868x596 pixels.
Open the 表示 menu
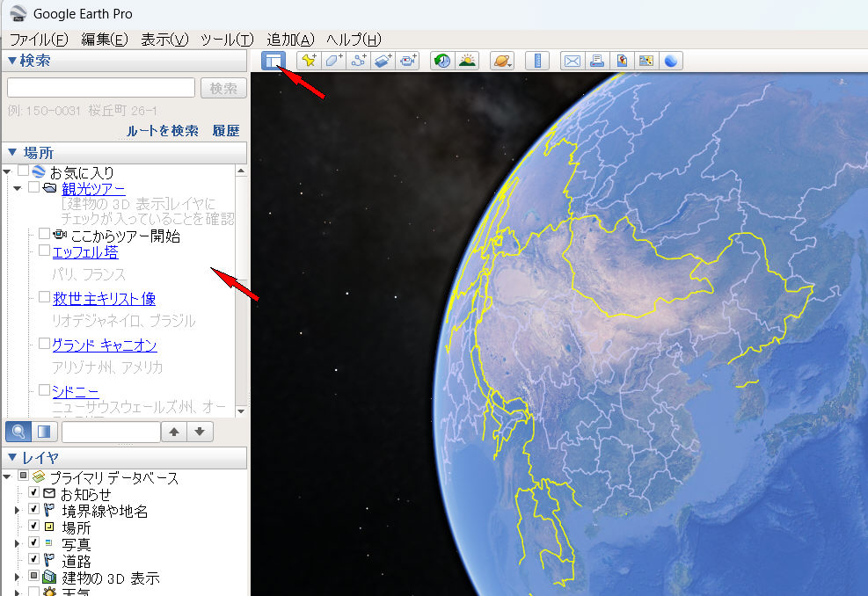click(x=164, y=39)
